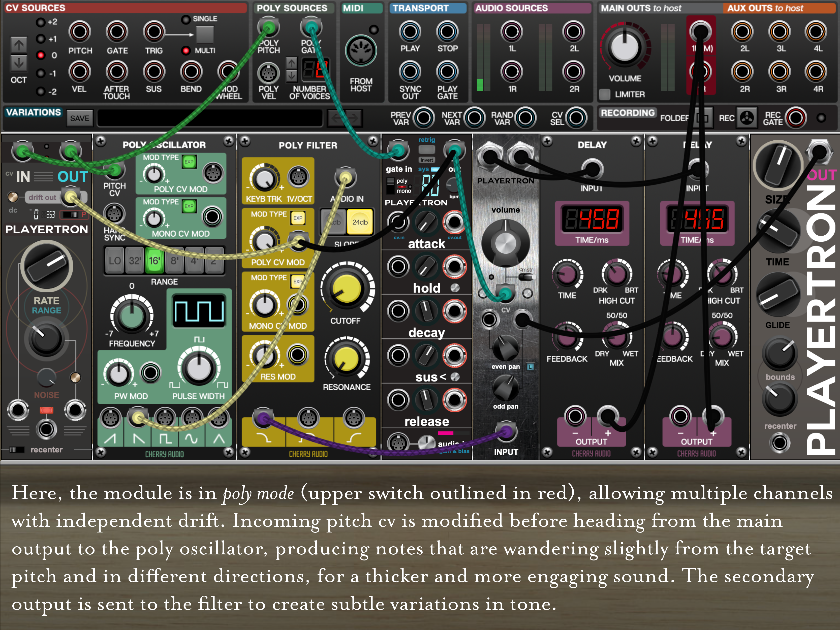
Task: Select the 24db slope button
Action: [360, 222]
